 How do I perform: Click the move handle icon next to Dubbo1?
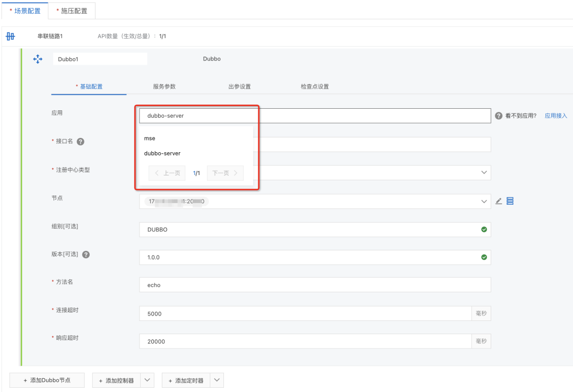tap(38, 59)
